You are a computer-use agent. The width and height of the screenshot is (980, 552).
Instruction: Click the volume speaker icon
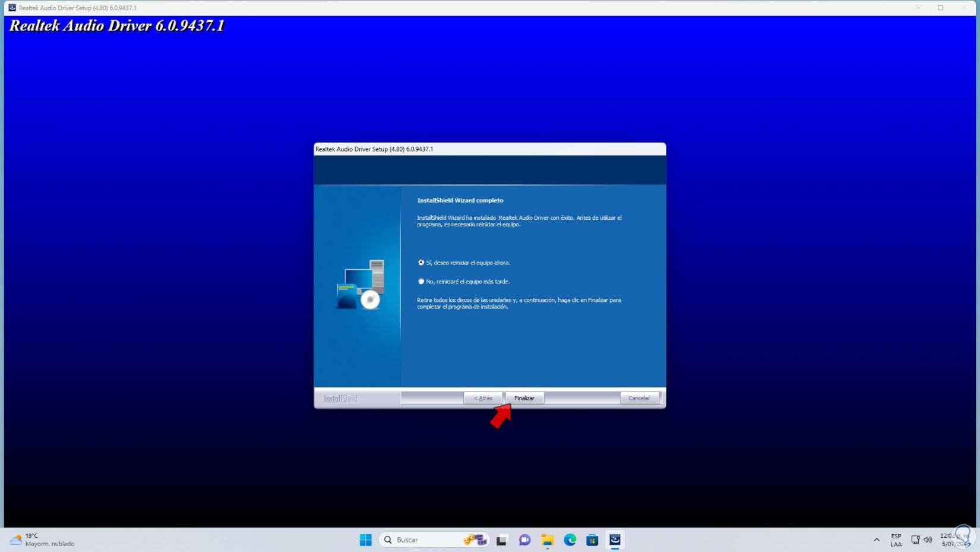pyautogui.click(x=928, y=540)
